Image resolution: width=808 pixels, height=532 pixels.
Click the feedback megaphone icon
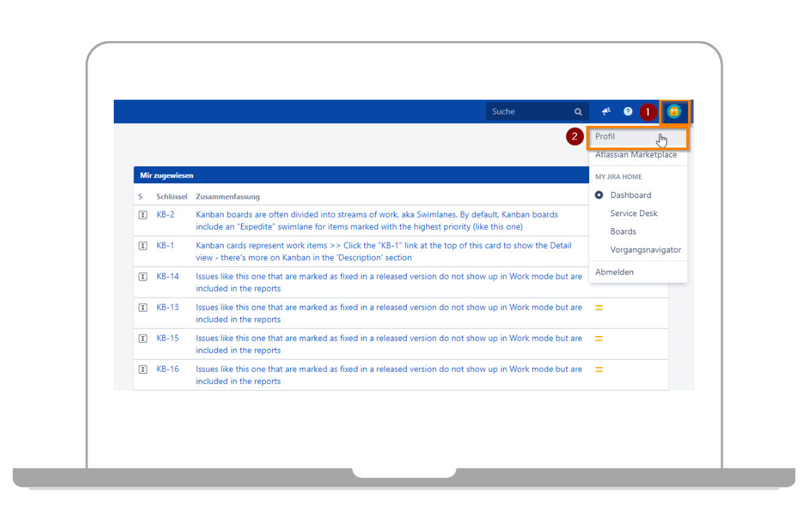606,112
